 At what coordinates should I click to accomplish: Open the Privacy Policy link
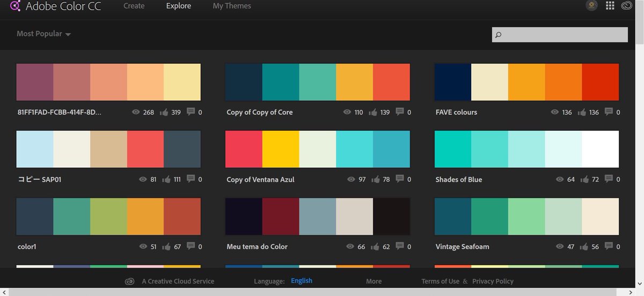tap(493, 281)
